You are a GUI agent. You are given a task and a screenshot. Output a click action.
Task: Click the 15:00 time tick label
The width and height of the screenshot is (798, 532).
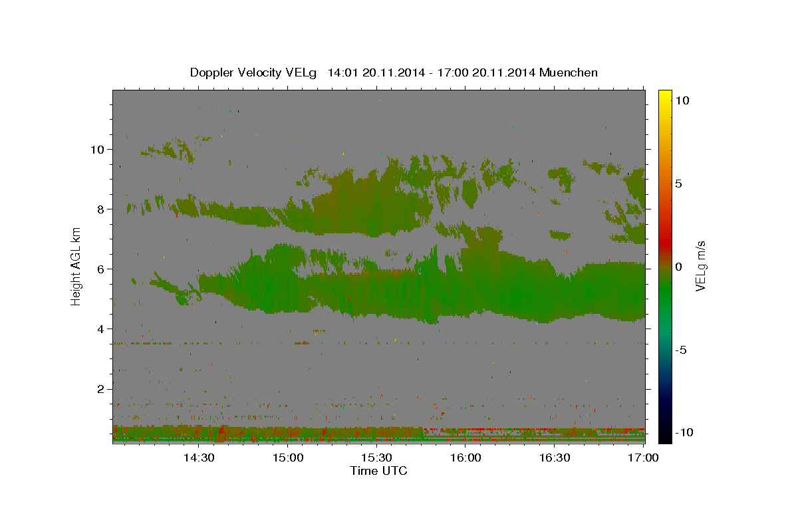(x=288, y=458)
